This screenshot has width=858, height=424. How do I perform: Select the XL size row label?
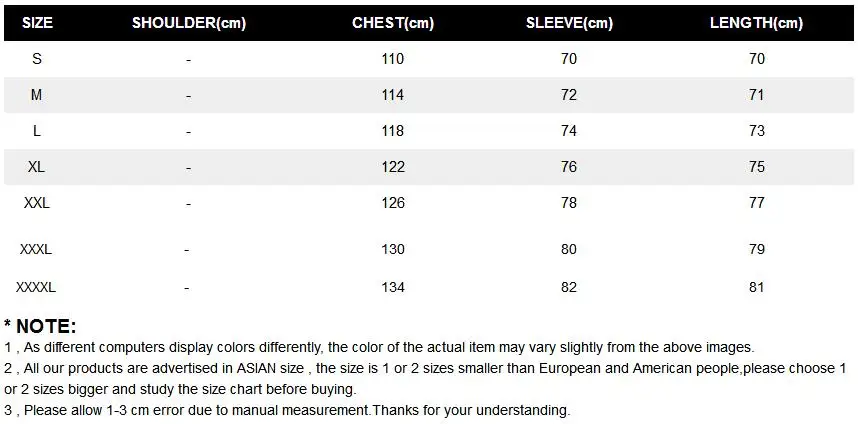[36, 167]
